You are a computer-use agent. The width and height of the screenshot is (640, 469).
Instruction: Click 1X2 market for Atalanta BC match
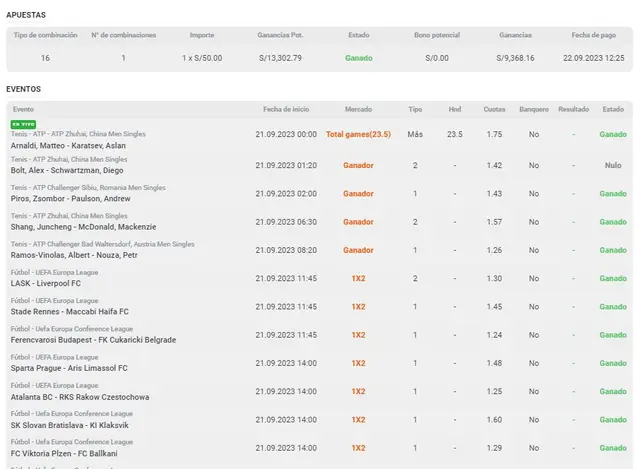[357, 391]
